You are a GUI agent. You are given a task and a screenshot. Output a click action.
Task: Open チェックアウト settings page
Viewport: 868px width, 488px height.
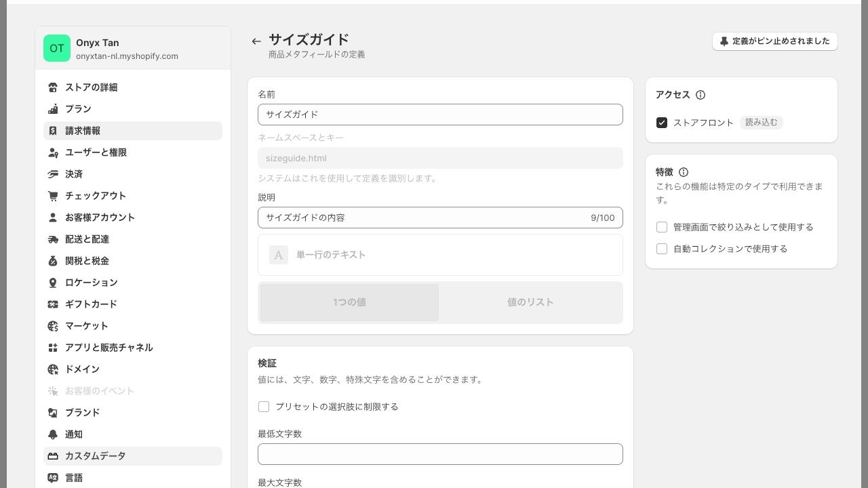[133, 196]
